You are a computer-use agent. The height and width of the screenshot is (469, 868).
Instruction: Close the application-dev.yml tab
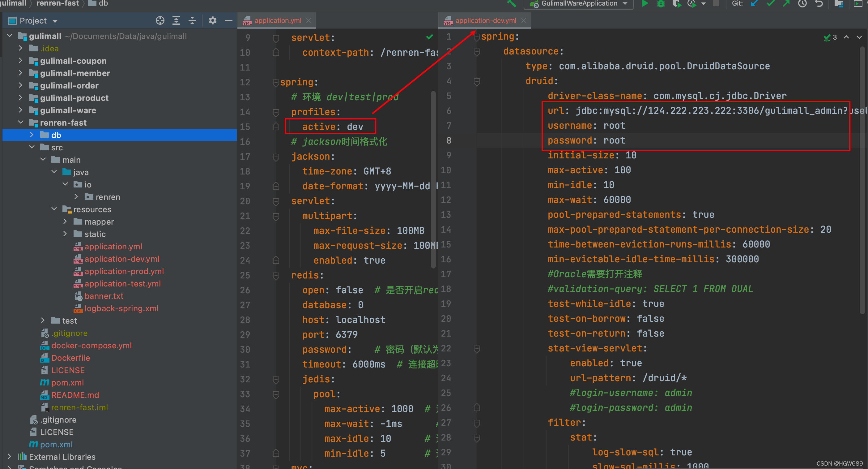coord(524,20)
